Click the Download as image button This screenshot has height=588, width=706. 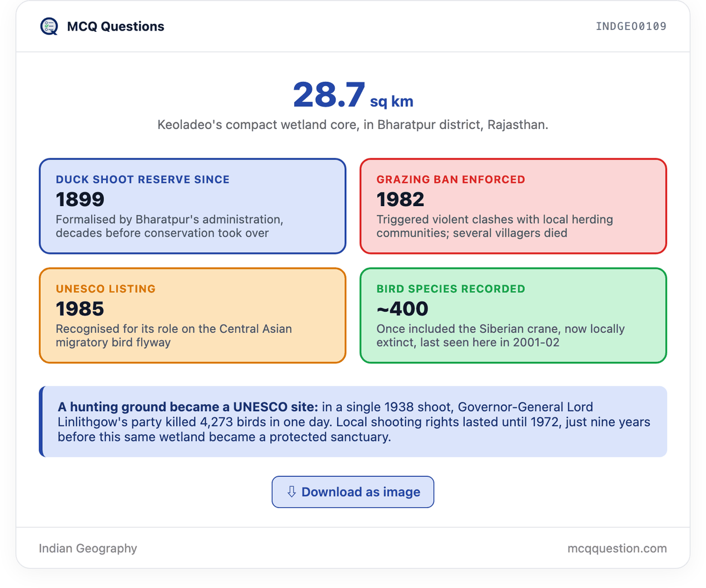[353, 492]
